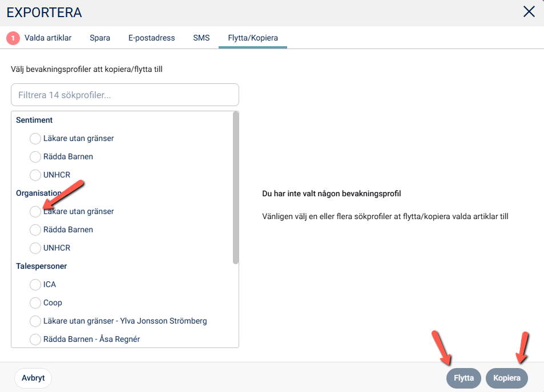Image resolution: width=544 pixels, height=392 pixels.
Task: Click the Flytta button
Action: pos(464,378)
